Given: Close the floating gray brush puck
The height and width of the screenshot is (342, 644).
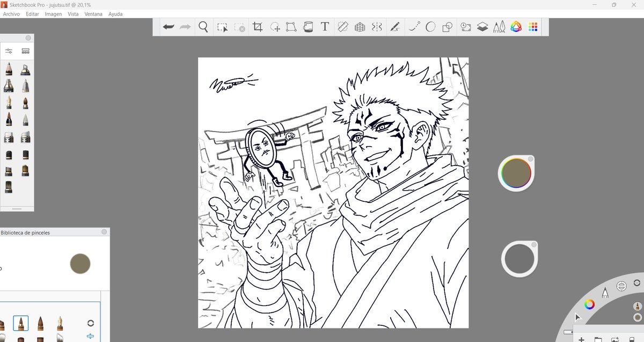Looking at the screenshot, I should click(535, 245).
